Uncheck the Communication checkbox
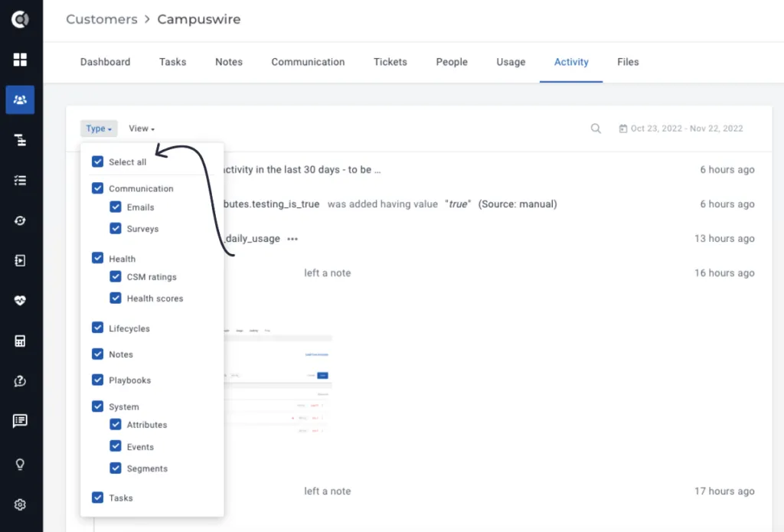The height and width of the screenshot is (532, 784). click(97, 188)
